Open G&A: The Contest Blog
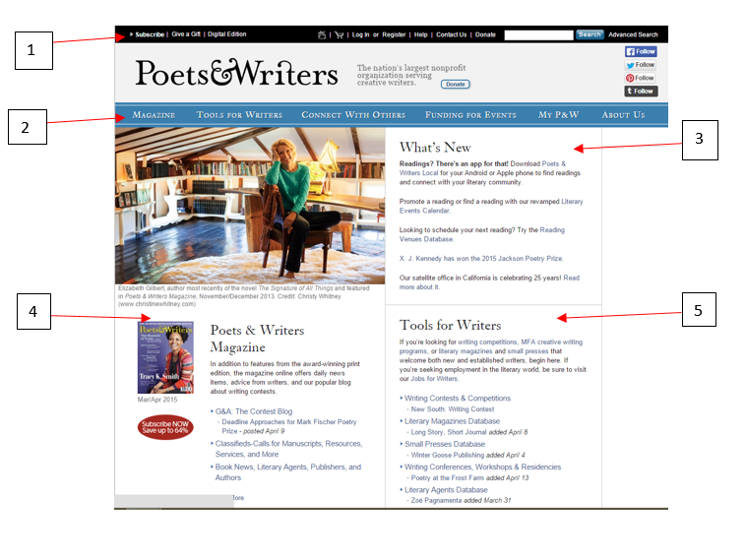The height and width of the screenshot is (560, 746). click(254, 411)
